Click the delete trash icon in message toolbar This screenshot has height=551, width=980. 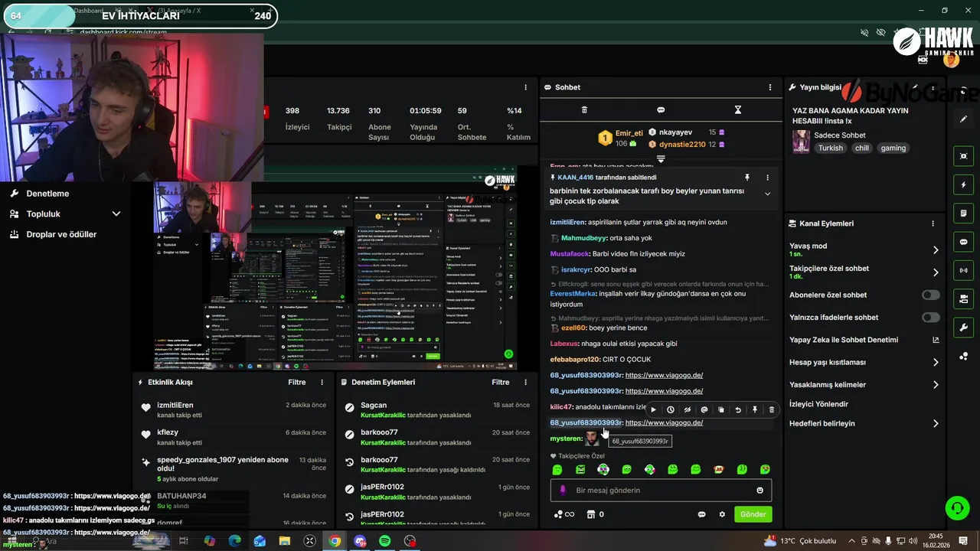772,410
